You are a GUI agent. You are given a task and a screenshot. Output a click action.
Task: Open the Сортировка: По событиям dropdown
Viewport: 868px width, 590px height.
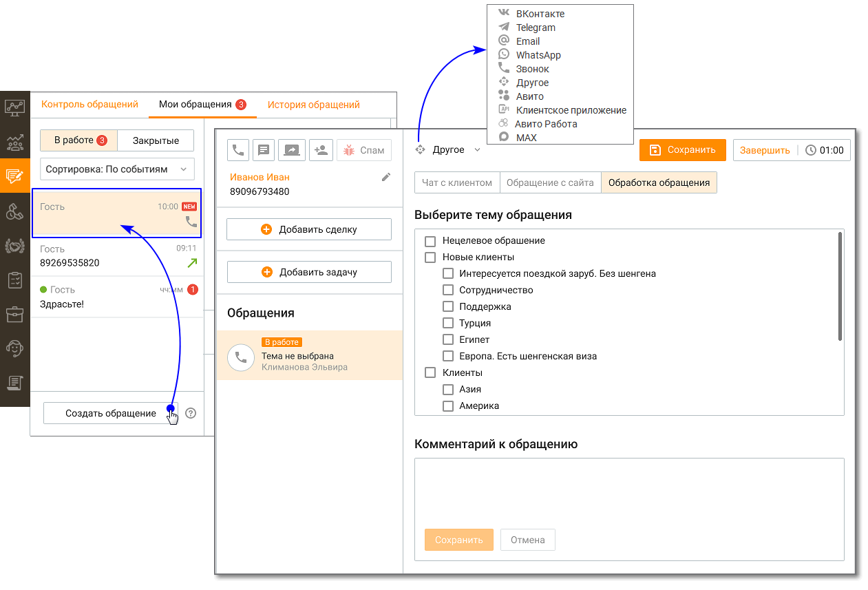click(117, 169)
